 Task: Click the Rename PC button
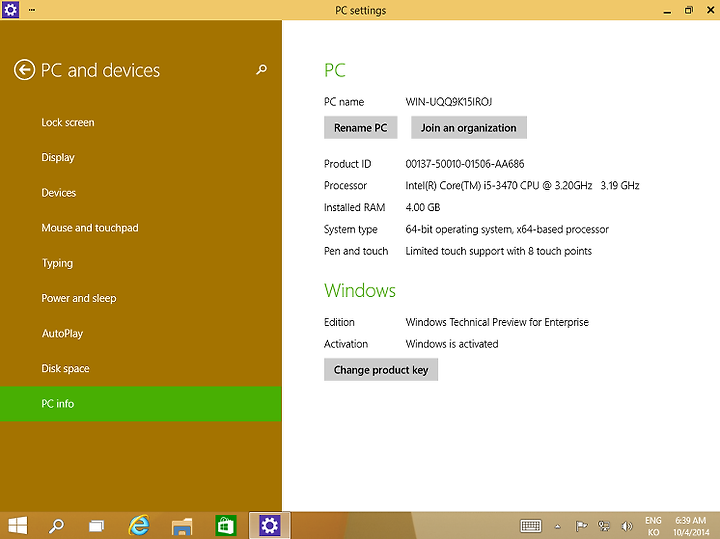pos(360,128)
